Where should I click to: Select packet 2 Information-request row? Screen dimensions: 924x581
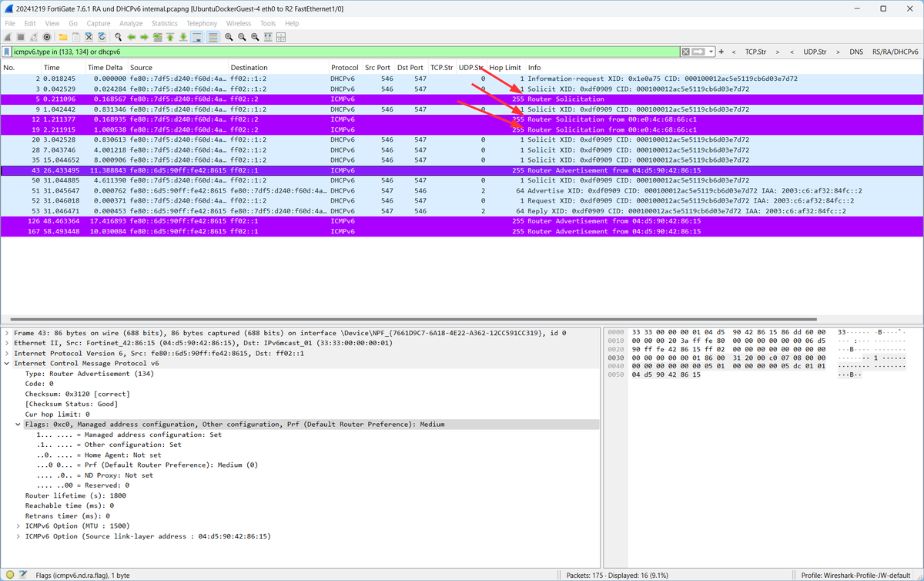point(461,79)
